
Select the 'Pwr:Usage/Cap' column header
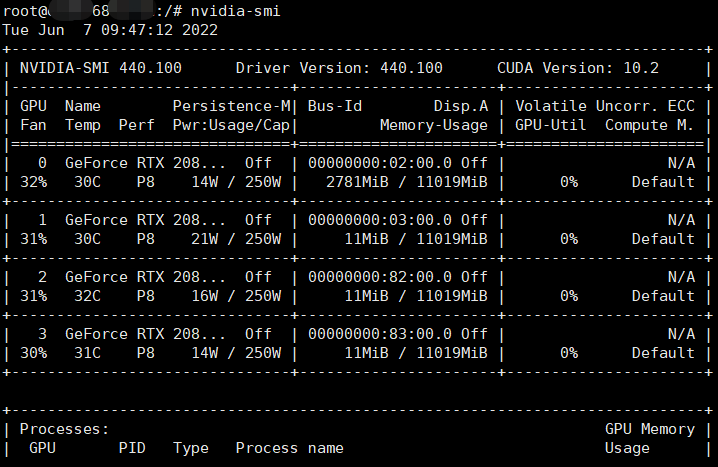231,125
